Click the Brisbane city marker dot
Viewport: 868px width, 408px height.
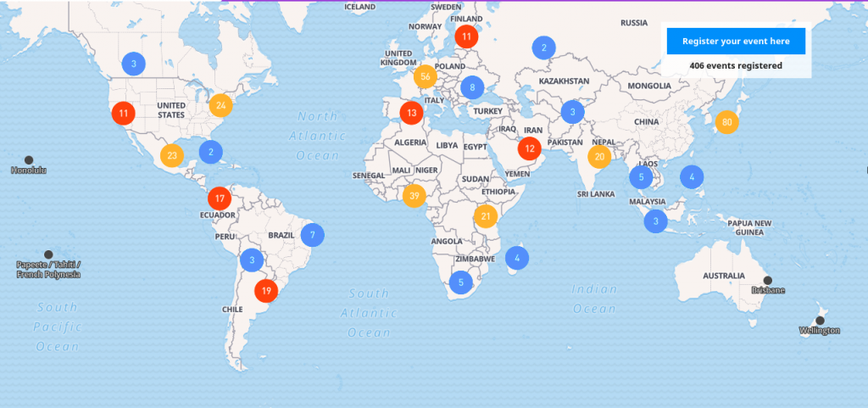[768, 281]
